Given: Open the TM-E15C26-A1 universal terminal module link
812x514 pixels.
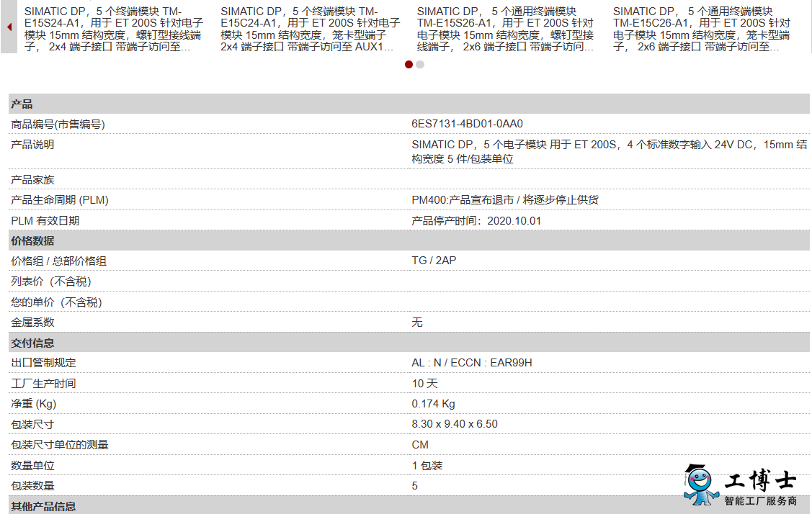Looking at the screenshot, I should pyautogui.click(x=702, y=29).
